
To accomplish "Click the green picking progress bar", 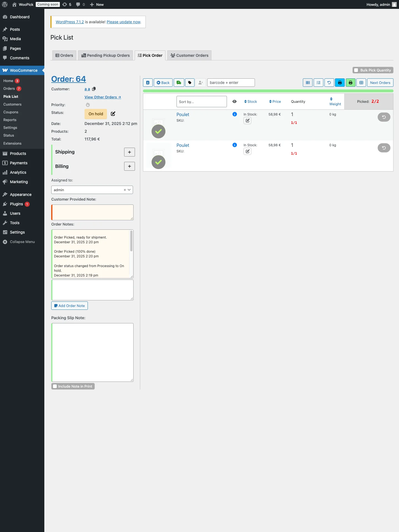I will pos(268,91).
